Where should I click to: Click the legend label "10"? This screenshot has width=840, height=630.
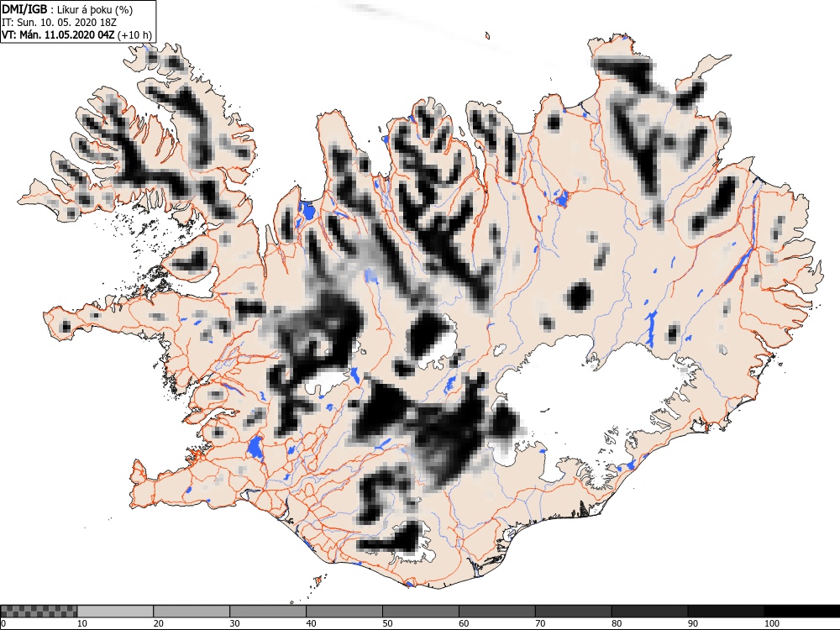pyautogui.click(x=82, y=623)
